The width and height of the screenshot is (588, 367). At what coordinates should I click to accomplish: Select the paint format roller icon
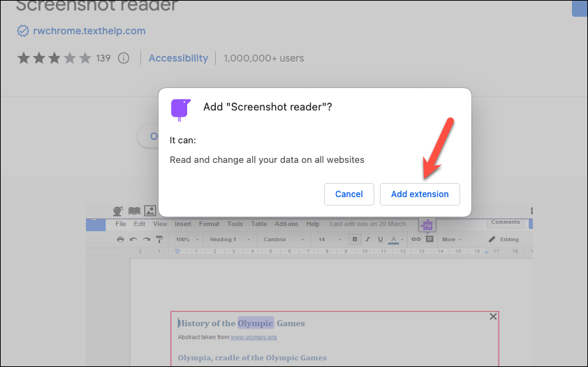click(x=159, y=239)
